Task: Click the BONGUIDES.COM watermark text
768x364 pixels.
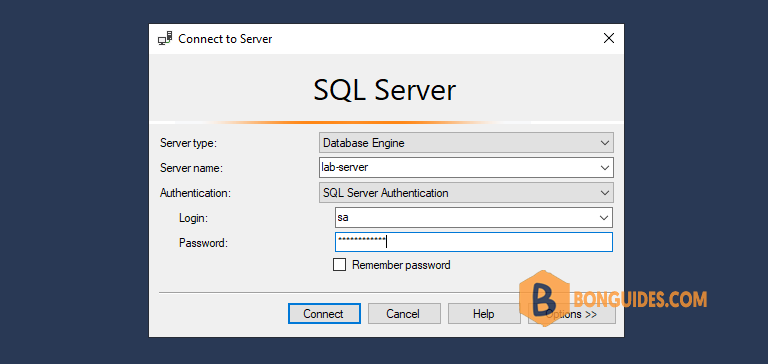Action: click(x=640, y=299)
